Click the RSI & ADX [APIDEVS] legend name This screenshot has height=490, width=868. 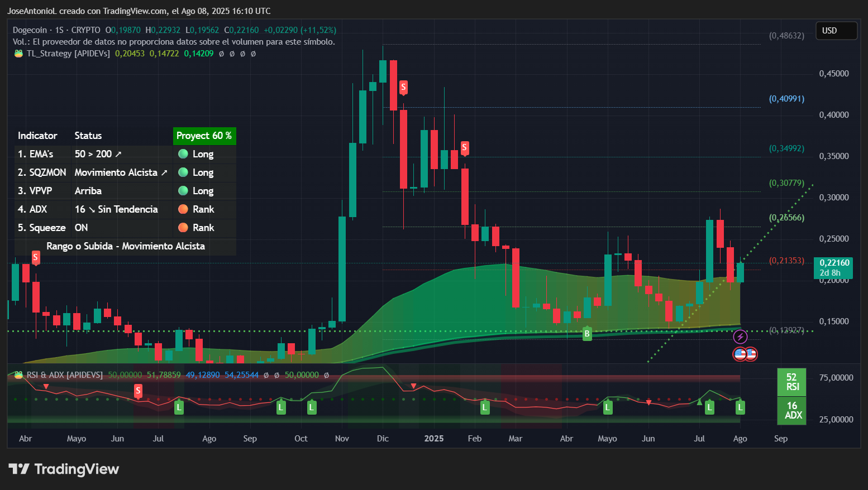coord(65,375)
